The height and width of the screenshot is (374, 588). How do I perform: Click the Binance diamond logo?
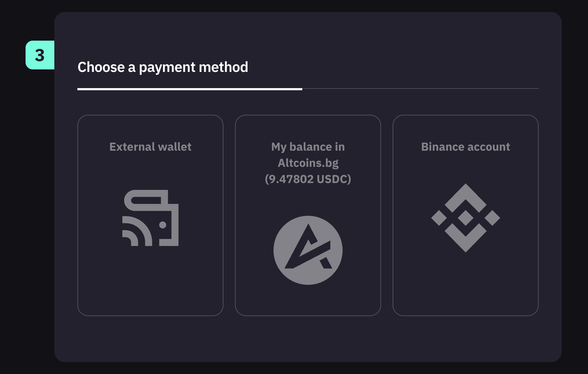coord(466,218)
